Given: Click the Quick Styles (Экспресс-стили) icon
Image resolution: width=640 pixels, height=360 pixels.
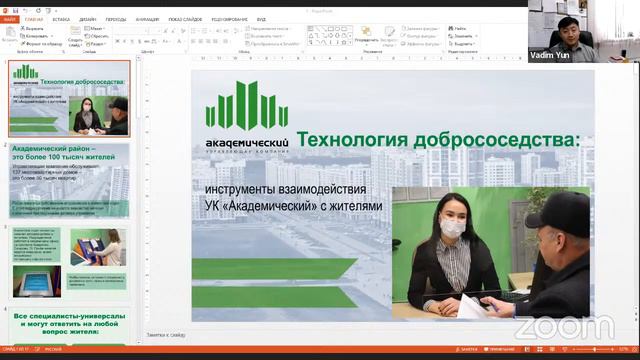Looking at the screenshot, I should click(389, 31).
